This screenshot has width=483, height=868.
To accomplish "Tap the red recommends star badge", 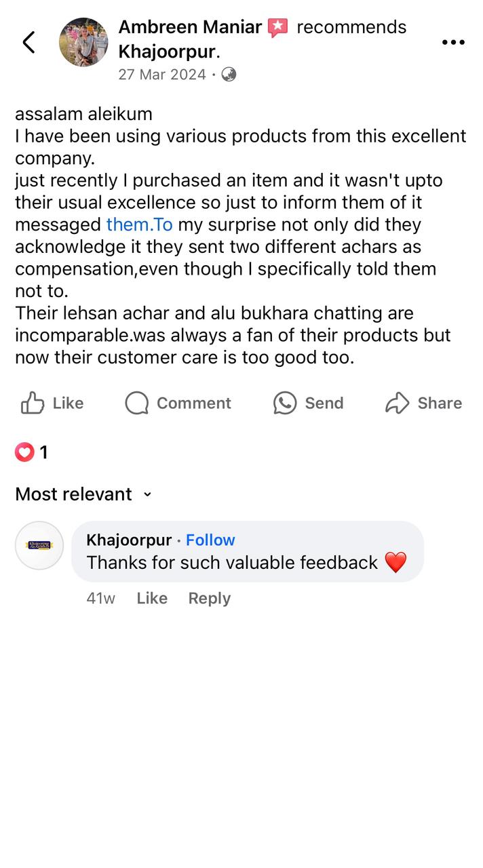I will (x=277, y=28).
